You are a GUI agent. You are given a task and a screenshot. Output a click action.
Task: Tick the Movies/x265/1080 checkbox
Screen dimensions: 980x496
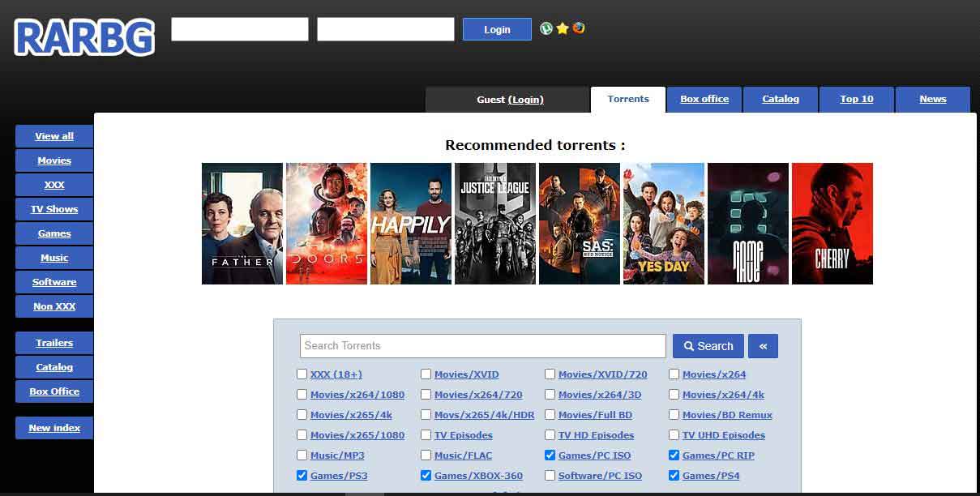(302, 435)
